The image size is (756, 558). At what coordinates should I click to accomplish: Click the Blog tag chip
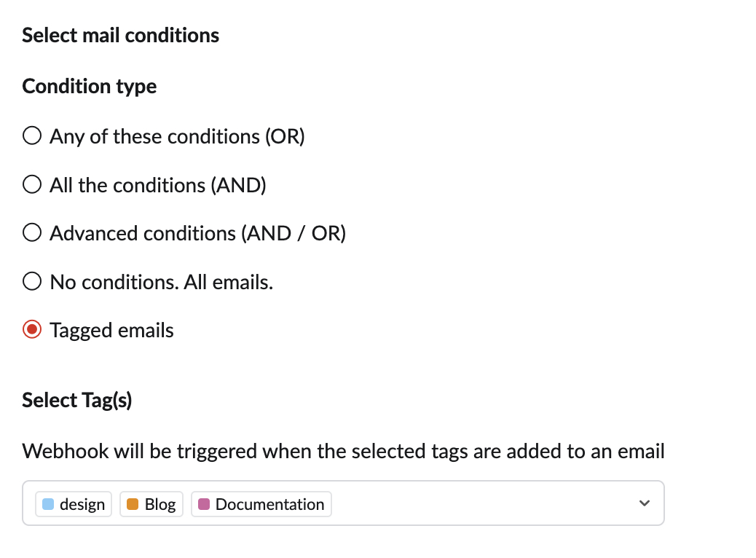pyautogui.click(x=151, y=504)
